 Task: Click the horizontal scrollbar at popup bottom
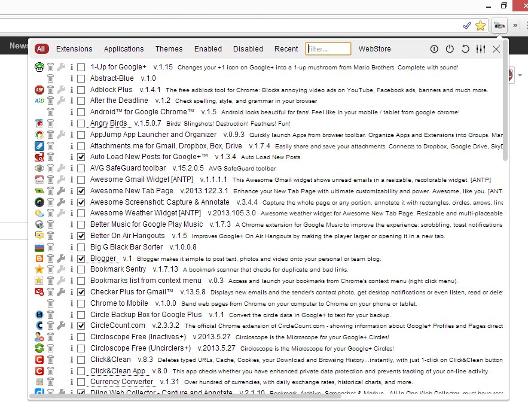(186, 397)
